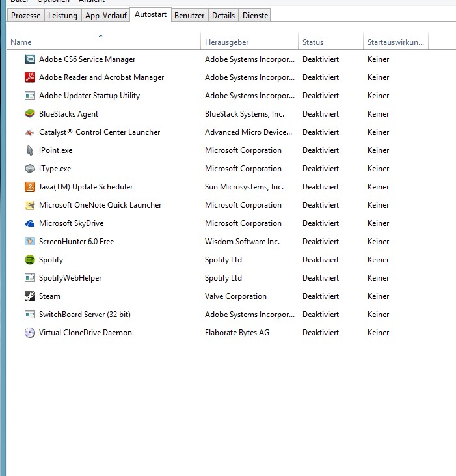Click the SwitchBoard Server icon
The image size is (456, 476).
coord(30,315)
